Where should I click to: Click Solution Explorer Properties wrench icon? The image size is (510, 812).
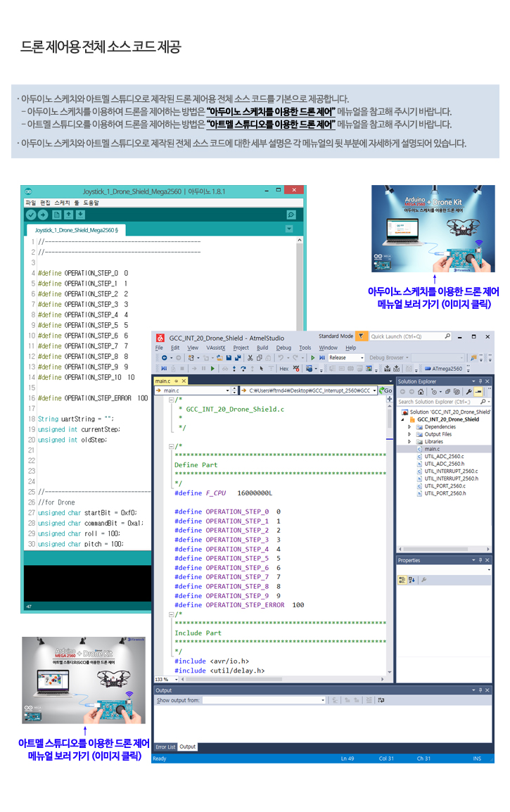coord(468,392)
